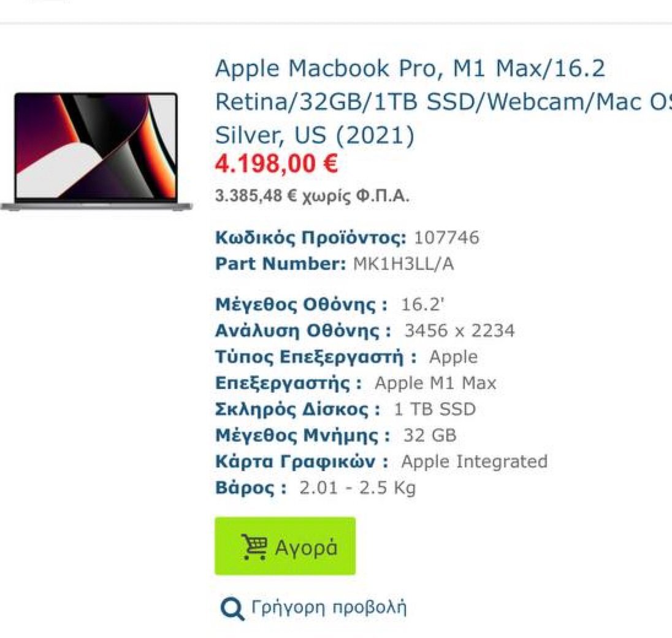Click the magnifier icon beside Γρήγορη προβολή
The width and height of the screenshot is (672, 638).
click(232, 609)
